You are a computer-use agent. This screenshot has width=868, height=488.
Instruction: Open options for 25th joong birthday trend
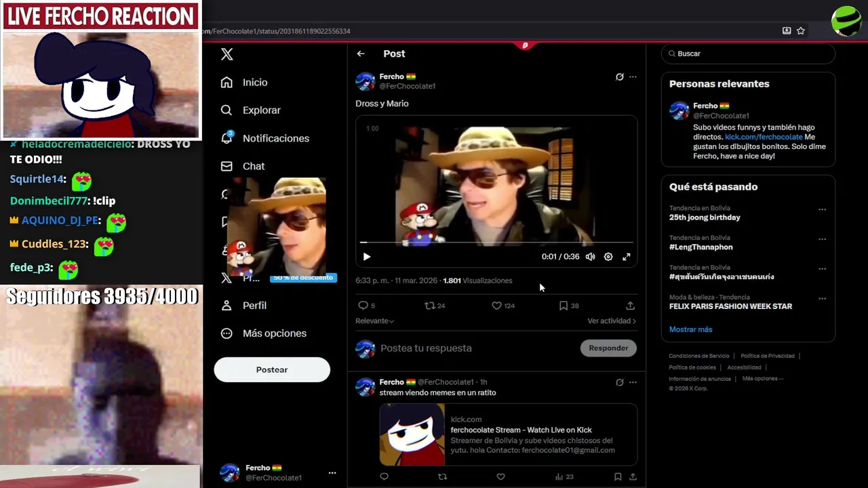coord(822,209)
